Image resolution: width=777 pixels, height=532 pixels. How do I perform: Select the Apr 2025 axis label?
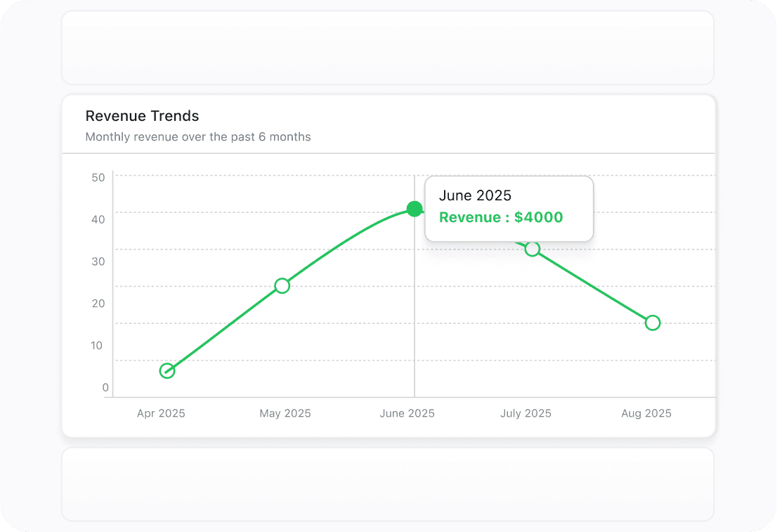[161, 413]
